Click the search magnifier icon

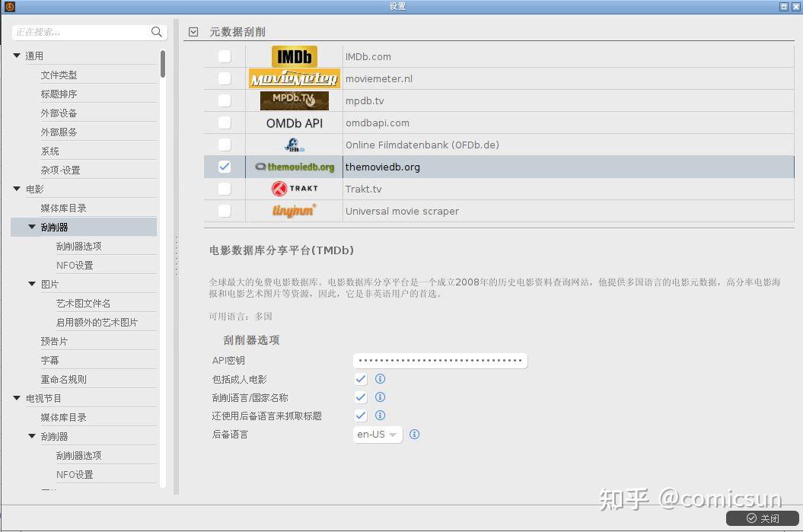click(x=156, y=32)
